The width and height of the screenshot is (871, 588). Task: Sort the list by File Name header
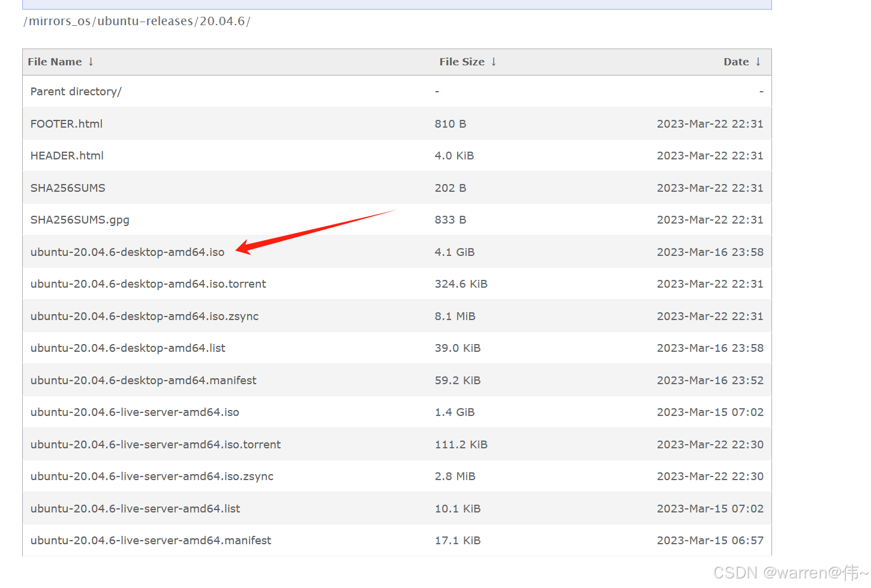tap(55, 62)
